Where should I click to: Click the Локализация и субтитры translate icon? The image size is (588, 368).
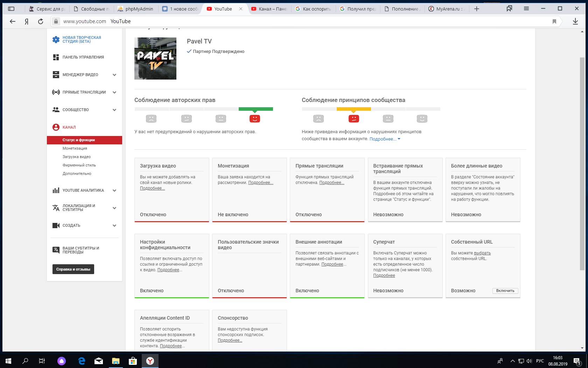56,208
